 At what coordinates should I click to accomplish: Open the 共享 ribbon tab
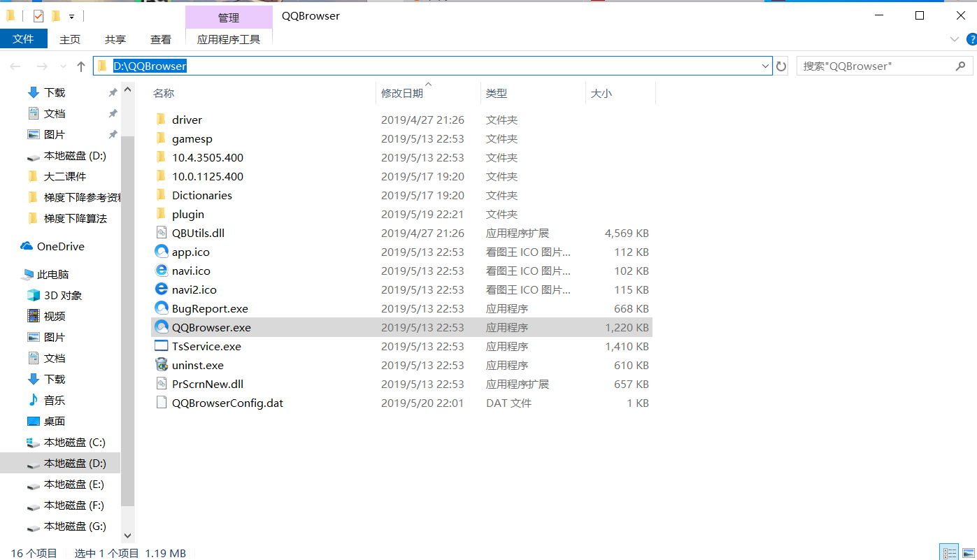coord(115,40)
